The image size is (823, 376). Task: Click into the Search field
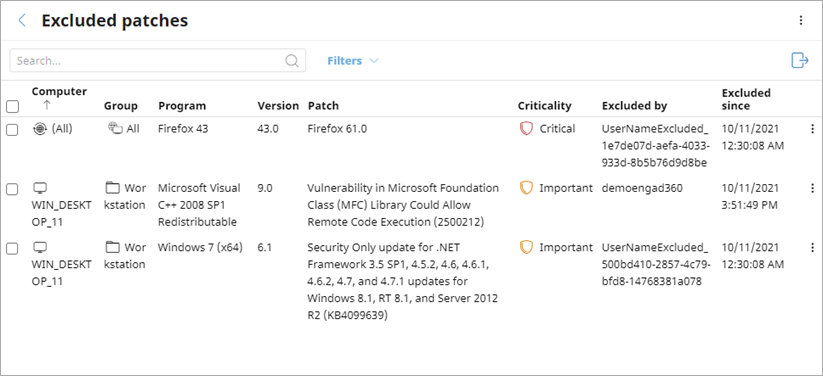click(157, 60)
